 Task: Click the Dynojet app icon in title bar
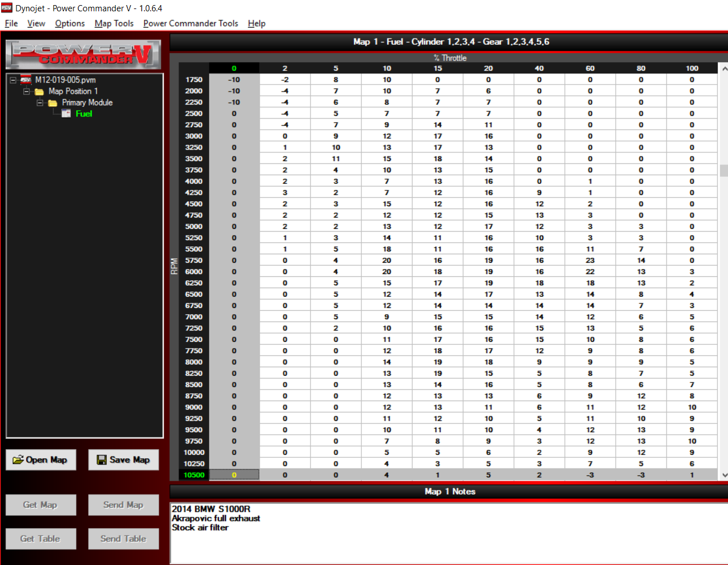(x=7, y=8)
